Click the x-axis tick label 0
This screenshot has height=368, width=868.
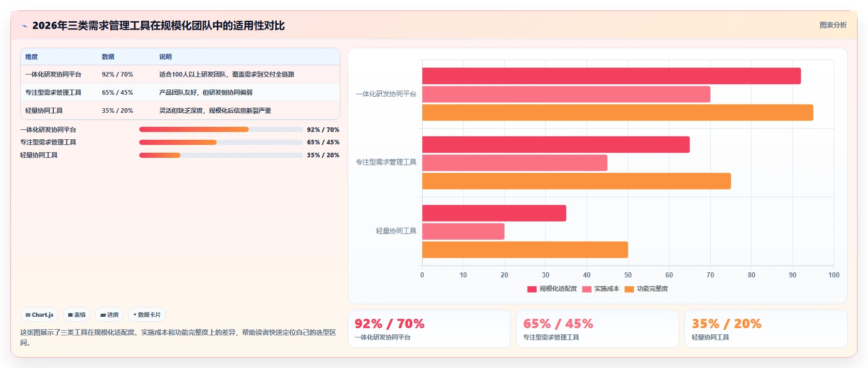422,275
